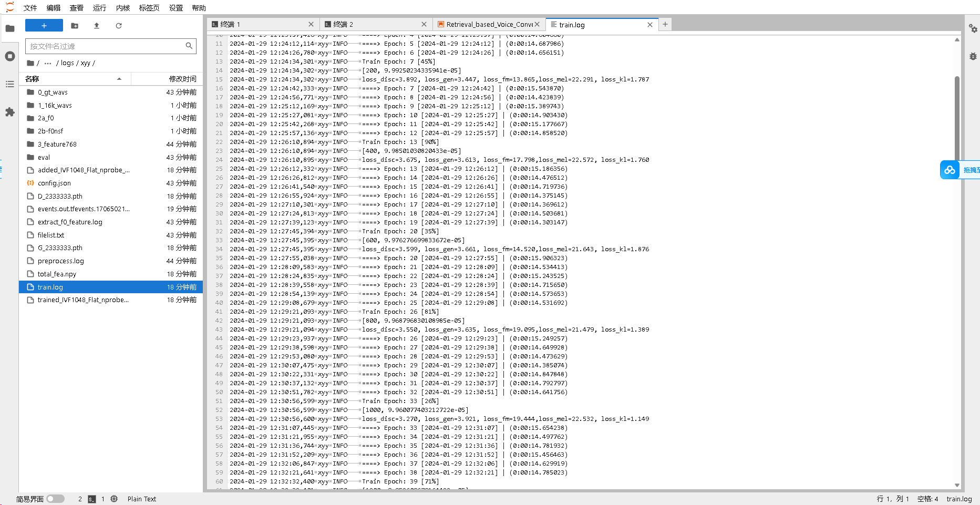Open the 文件 menu
Screen dimensions: 980x505
(30, 8)
